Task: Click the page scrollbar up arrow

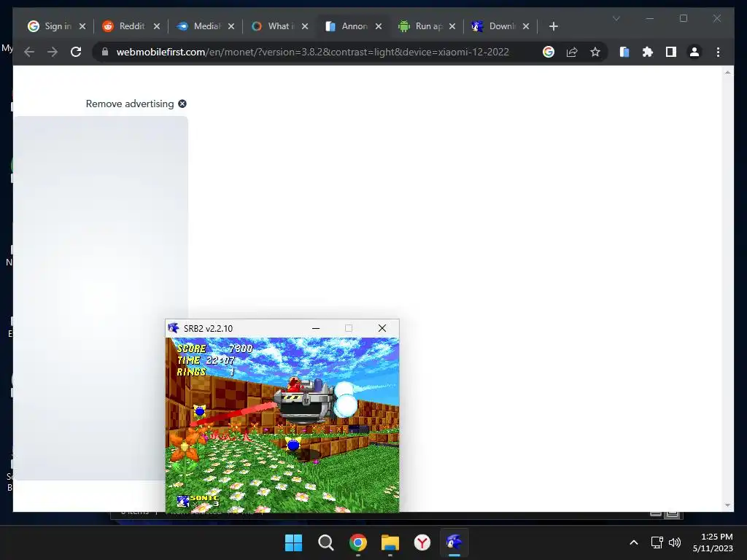Action: click(727, 72)
